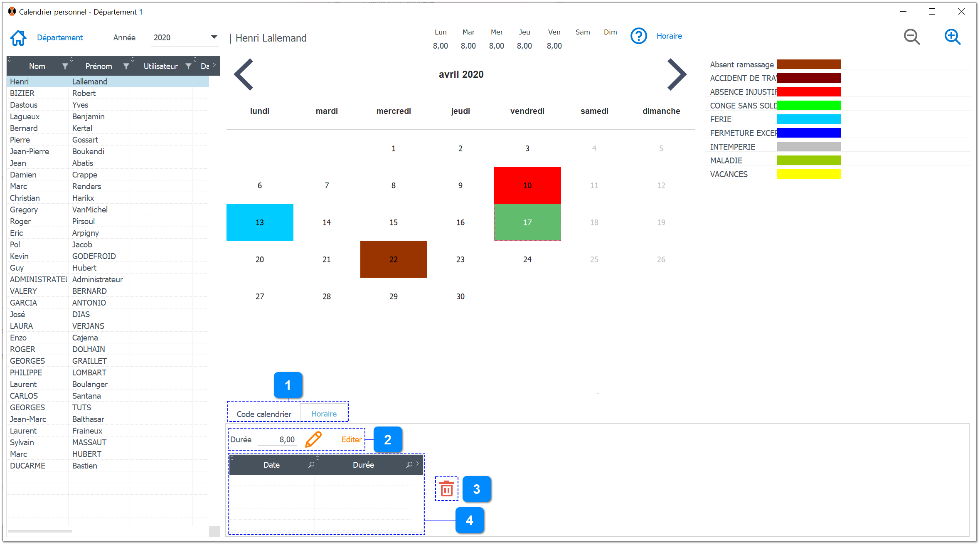Go to the next month
The image size is (980, 545).
click(x=676, y=75)
